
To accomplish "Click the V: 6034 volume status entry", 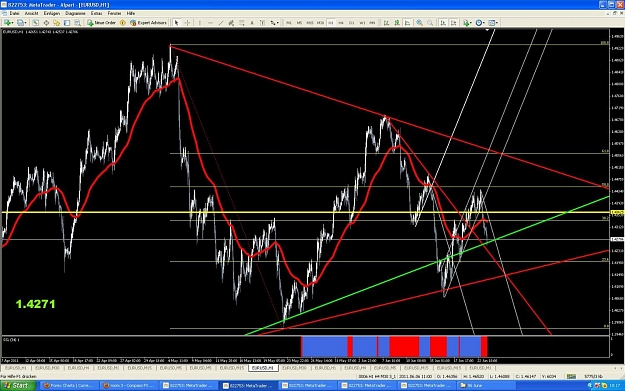I will (549, 376).
